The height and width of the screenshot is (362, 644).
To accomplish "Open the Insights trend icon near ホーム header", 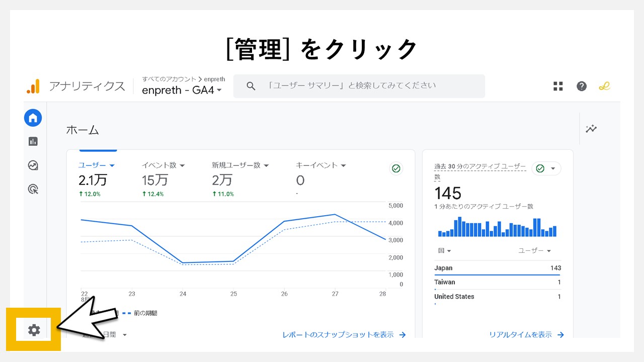I will 591,129.
